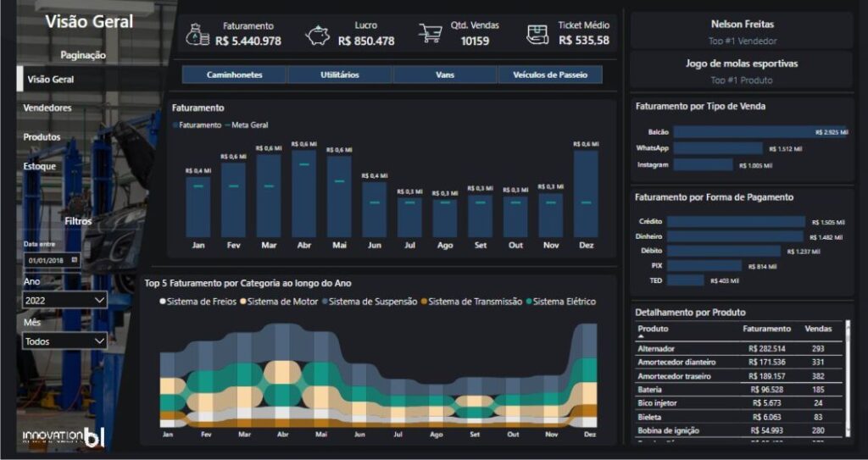Click the sort arrow under the Produto column header
Screen dimensions: 868x460
pos(641,336)
